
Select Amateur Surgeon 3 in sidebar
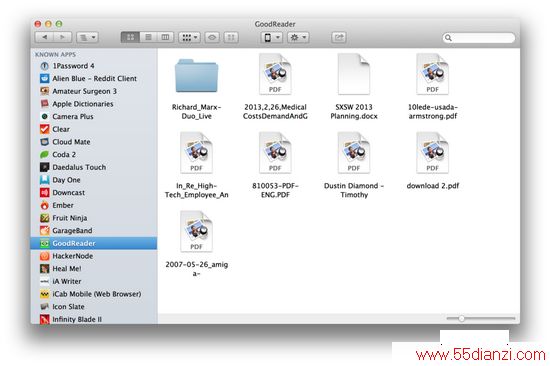point(94,91)
